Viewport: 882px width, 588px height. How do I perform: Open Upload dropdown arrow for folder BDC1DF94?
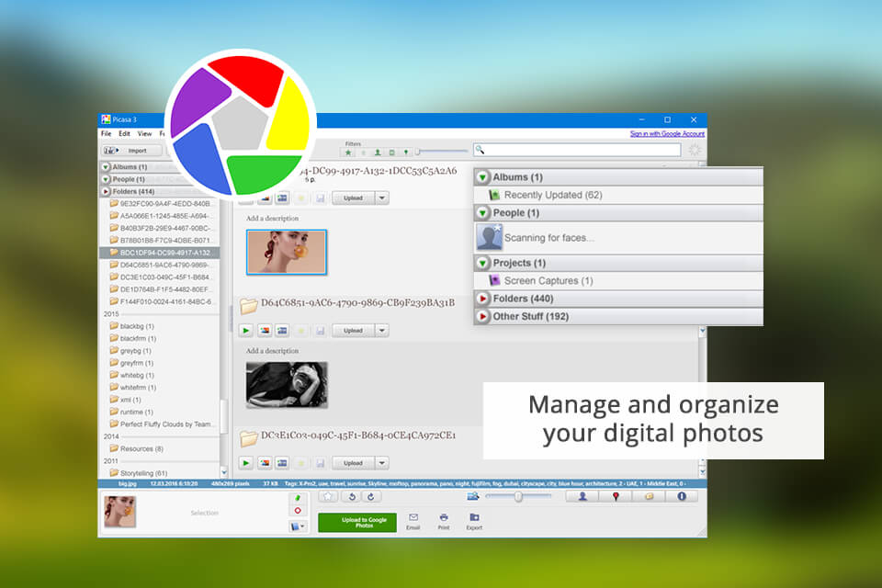point(382,198)
